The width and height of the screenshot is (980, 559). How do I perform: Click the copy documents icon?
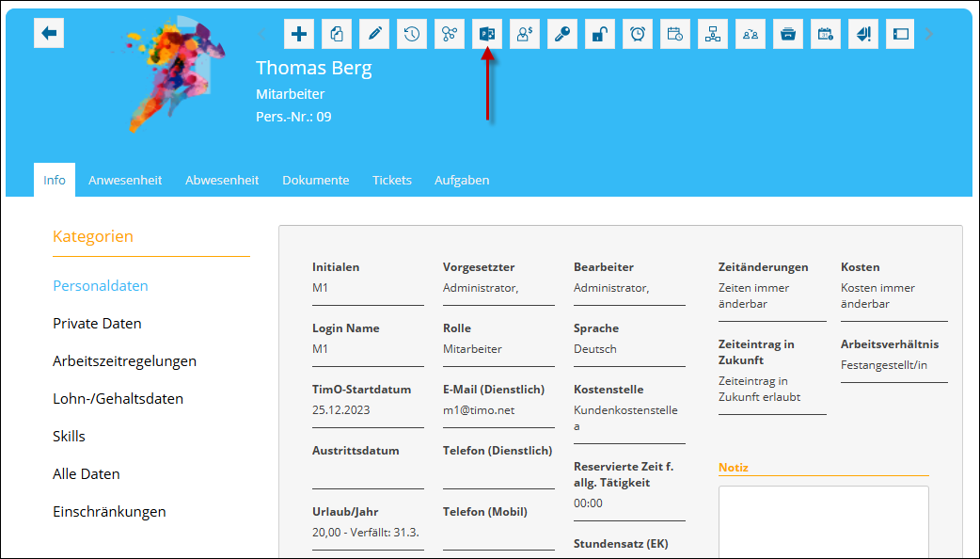click(x=337, y=34)
